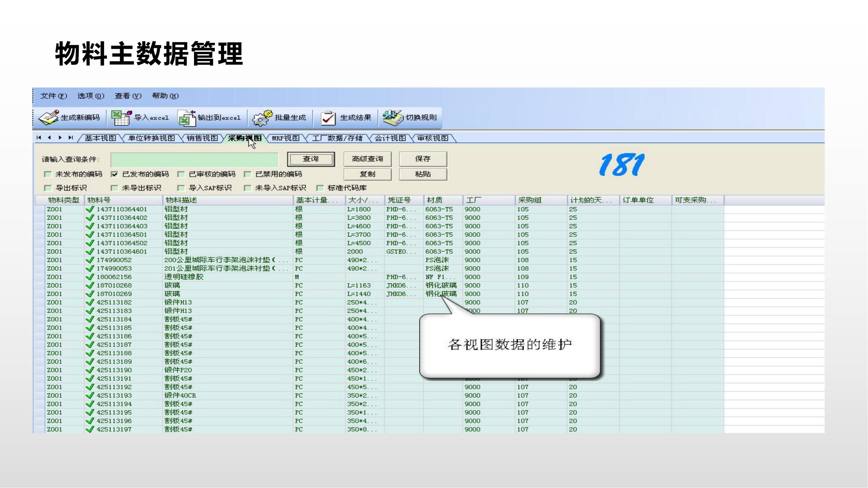Open the 审核视图 tab
868x488 pixels.
(433, 138)
